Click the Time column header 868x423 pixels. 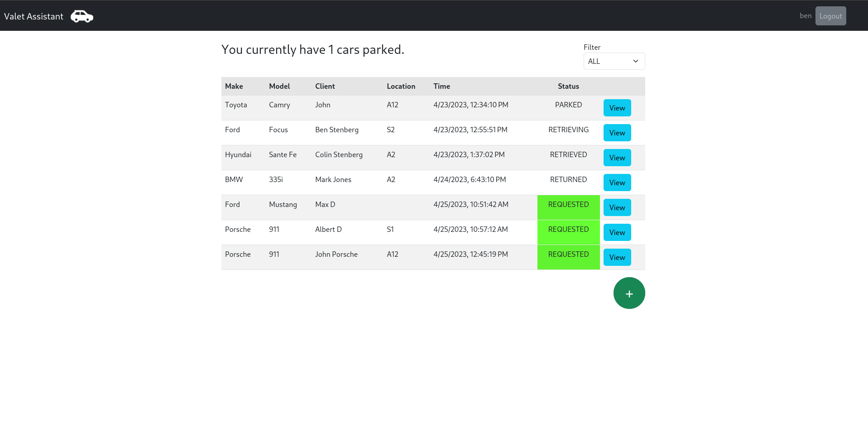click(441, 86)
